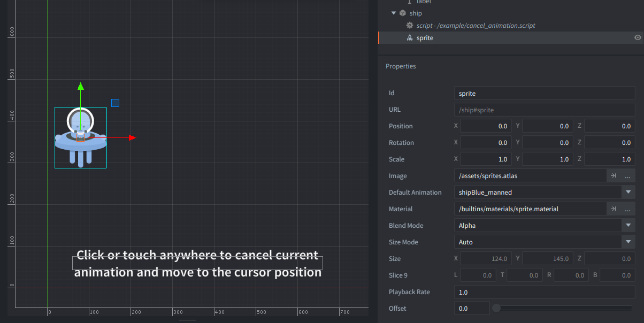Open the Material resource via arrow icon

tap(614, 209)
